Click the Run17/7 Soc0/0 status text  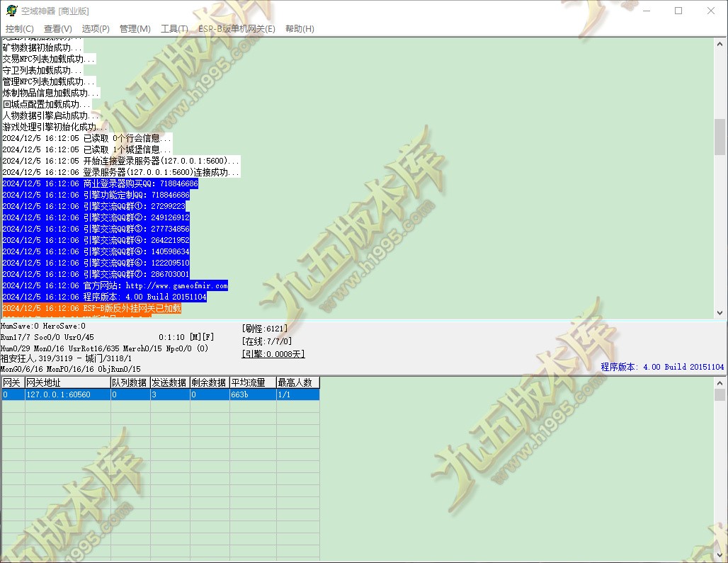[47, 337]
